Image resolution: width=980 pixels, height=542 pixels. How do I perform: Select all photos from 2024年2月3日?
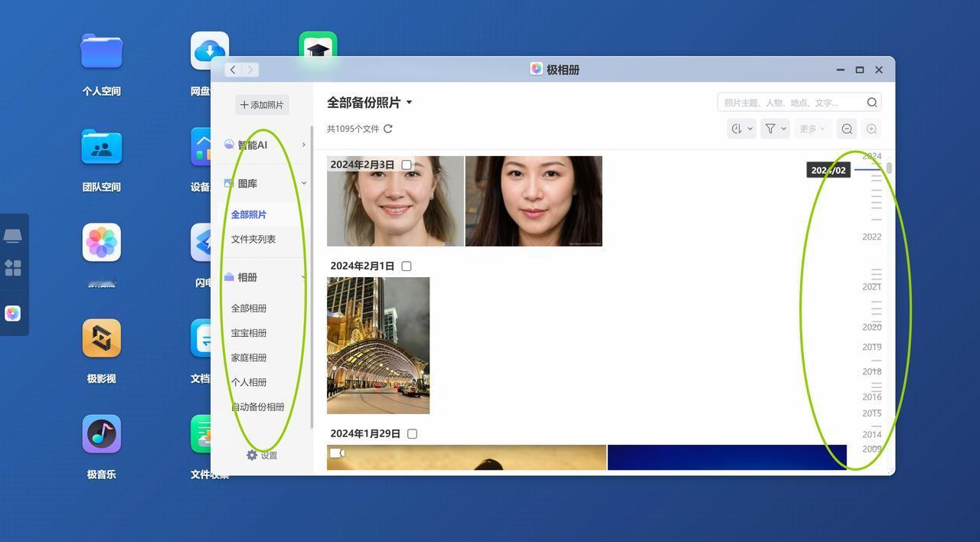point(407,165)
